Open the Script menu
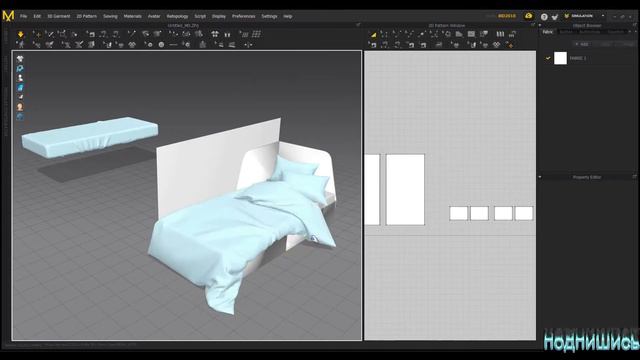This screenshot has width=640, height=360. [200, 16]
